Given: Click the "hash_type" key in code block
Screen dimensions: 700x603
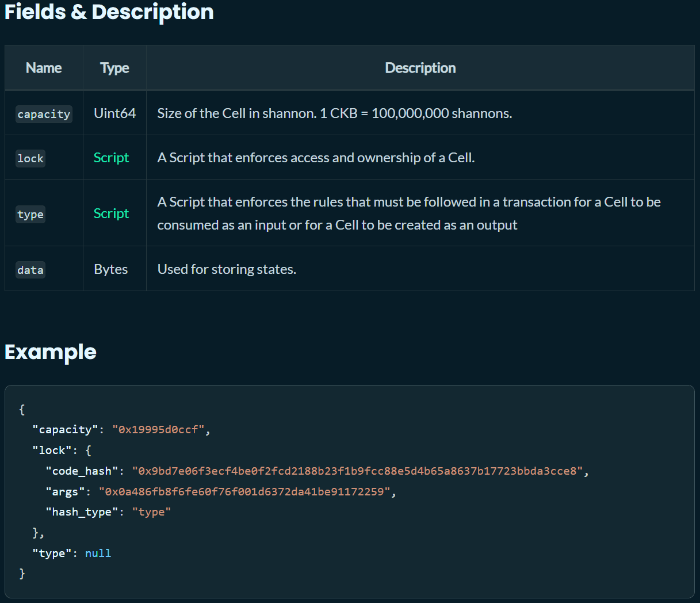Looking at the screenshot, I should pyautogui.click(x=82, y=512).
